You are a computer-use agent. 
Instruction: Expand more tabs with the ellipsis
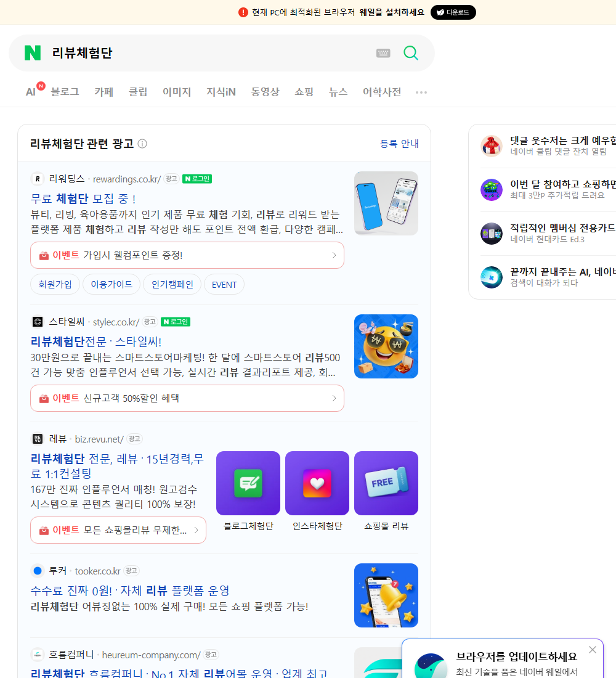pyautogui.click(x=421, y=92)
